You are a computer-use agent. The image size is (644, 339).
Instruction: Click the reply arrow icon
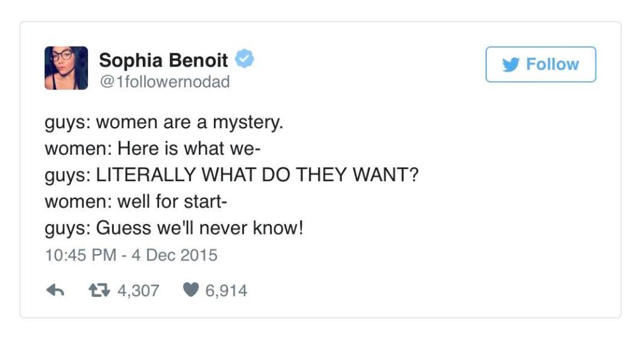[56, 291]
